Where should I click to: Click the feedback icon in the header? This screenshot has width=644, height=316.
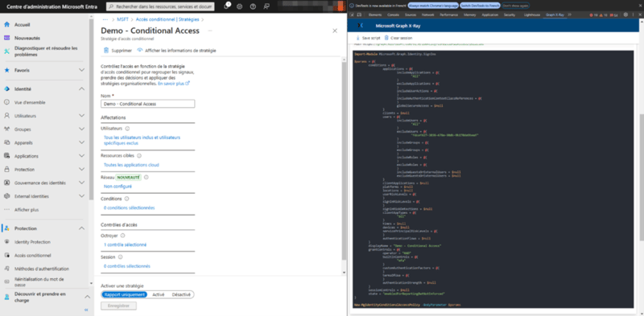coord(266,6)
